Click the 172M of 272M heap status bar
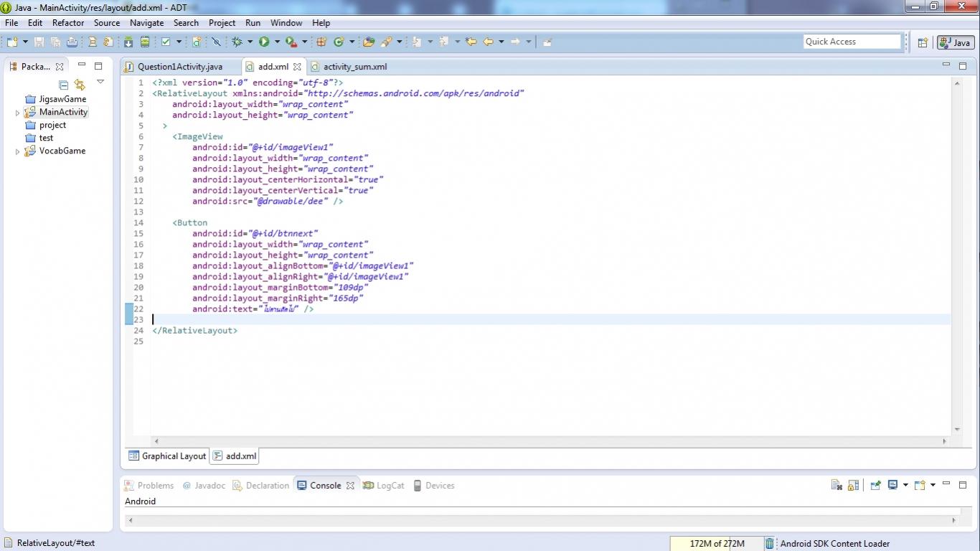The image size is (980, 551). (x=717, y=543)
